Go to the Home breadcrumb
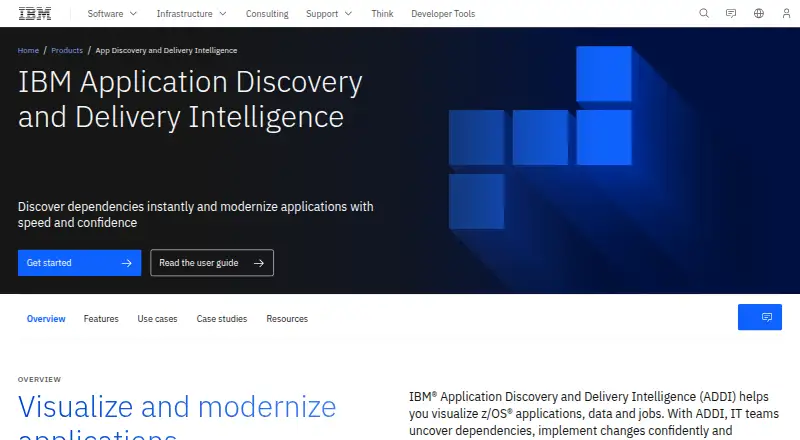 (28, 50)
